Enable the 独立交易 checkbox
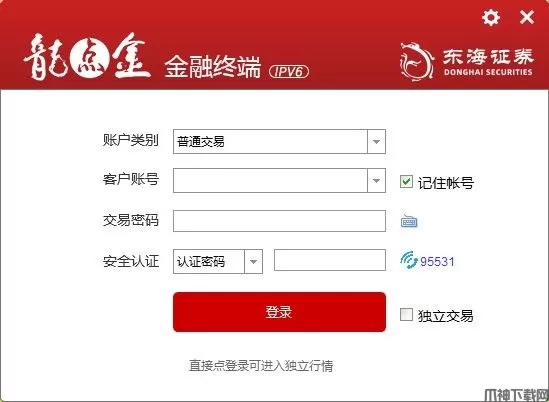 406,314
